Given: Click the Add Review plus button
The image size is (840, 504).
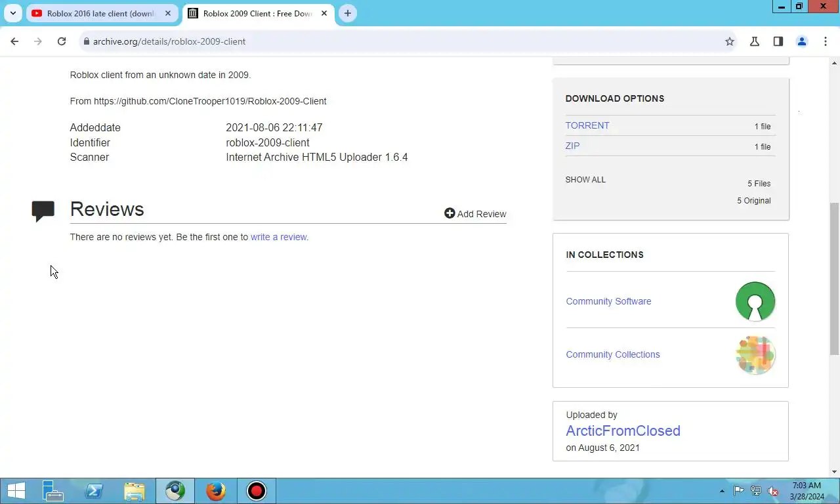Looking at the screenshot, I should 475,213.
